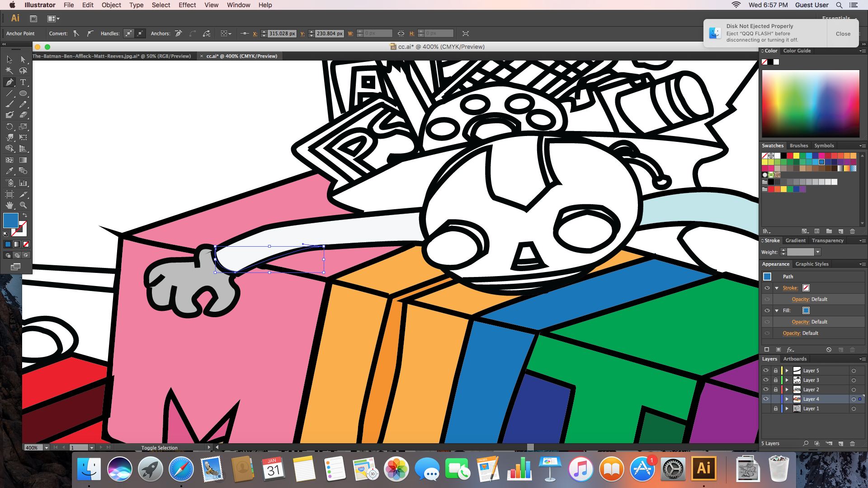Pick the Magic Wand tool

[9, 71]
